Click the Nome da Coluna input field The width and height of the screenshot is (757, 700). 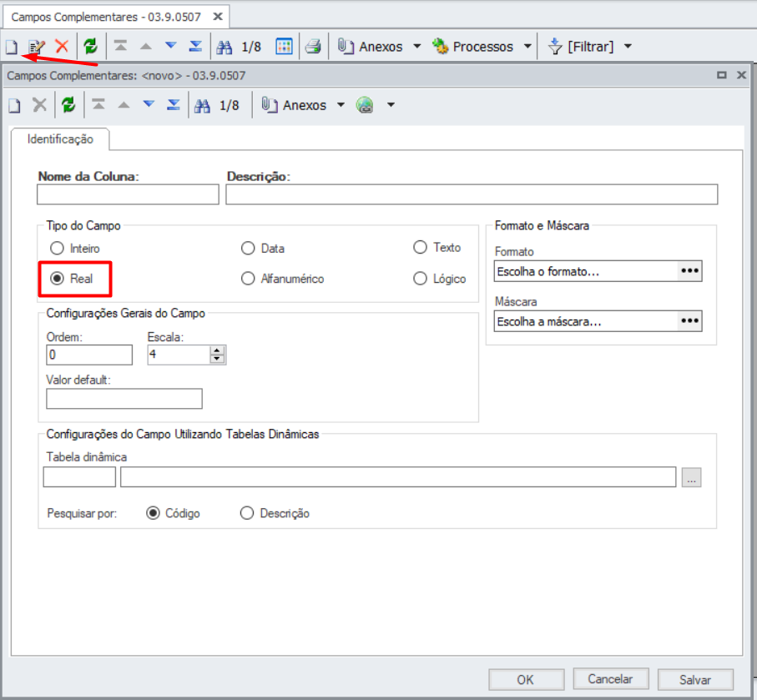tap(128, 194)
